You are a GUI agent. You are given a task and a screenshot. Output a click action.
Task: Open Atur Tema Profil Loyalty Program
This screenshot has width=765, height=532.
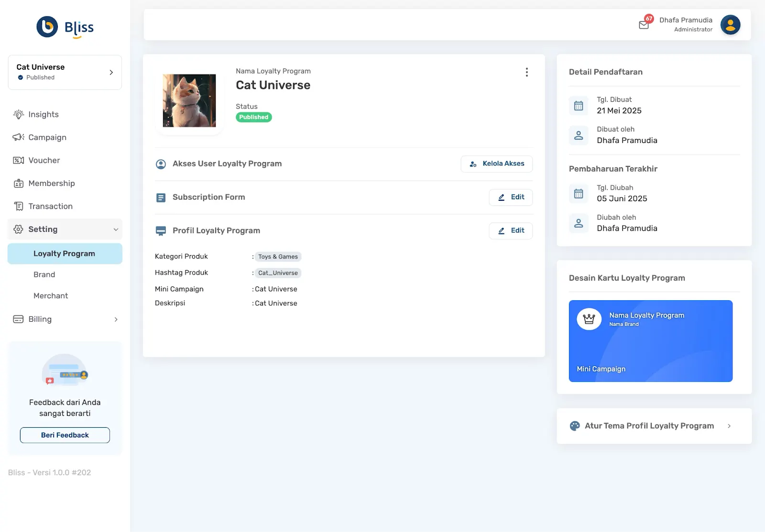[x=654, y=426]
